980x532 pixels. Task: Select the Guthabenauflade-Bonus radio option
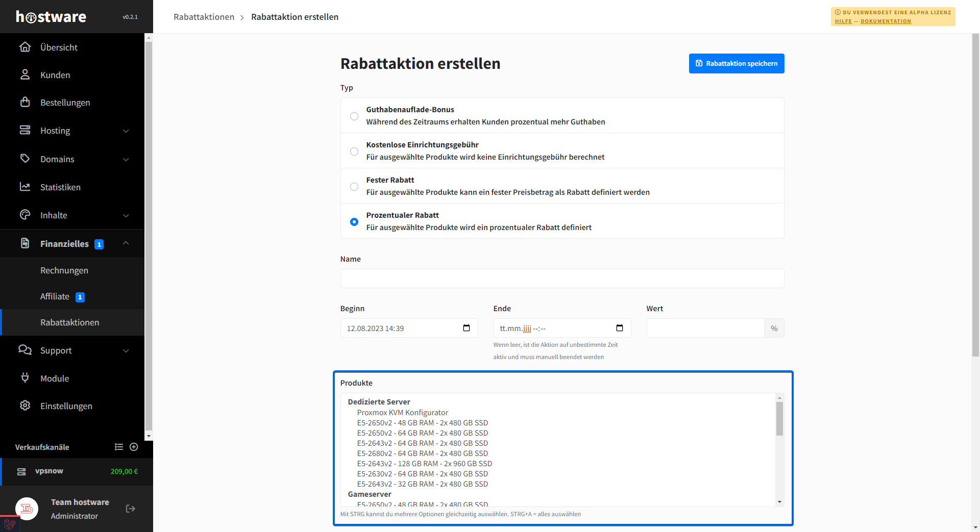coord(354,116)
